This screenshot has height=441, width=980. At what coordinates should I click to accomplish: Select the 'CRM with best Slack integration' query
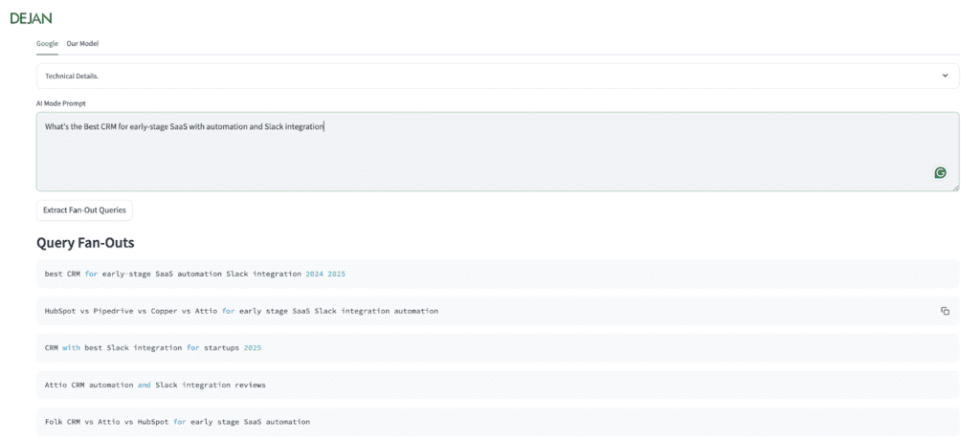[498, 348]
